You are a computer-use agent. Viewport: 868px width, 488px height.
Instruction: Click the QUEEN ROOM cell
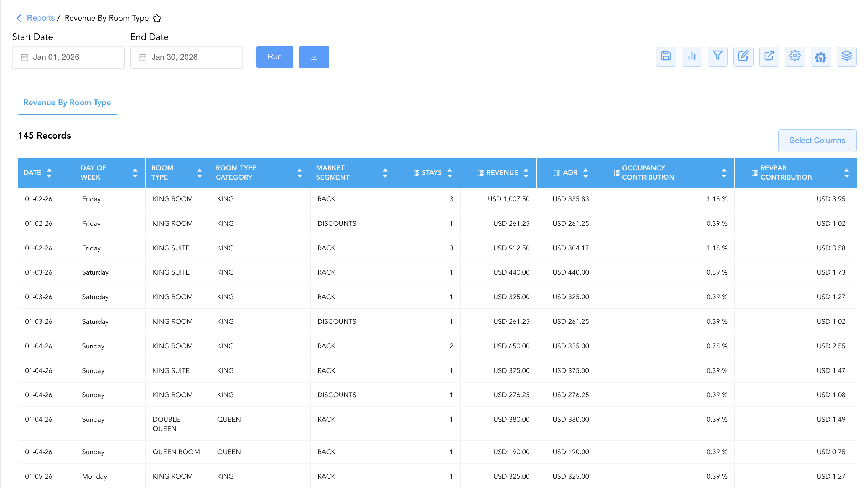pos(176,452)
